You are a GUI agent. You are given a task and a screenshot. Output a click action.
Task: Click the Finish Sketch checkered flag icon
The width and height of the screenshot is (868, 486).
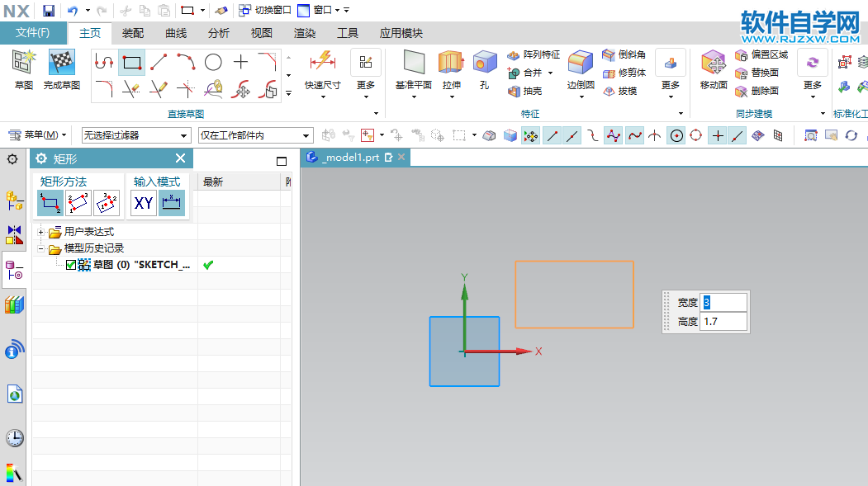click(x=62, y=63)
